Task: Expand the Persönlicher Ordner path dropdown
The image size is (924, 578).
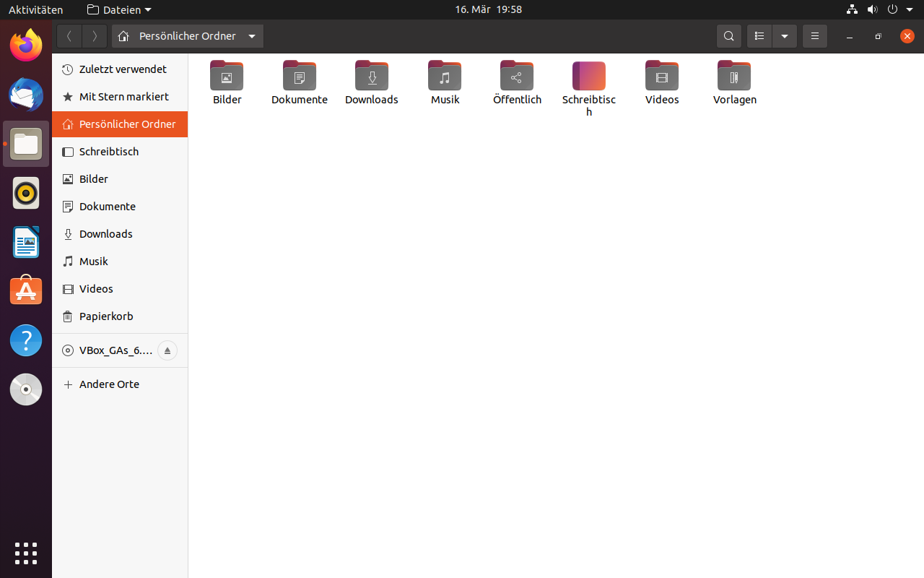Action: tap(252, 36)
